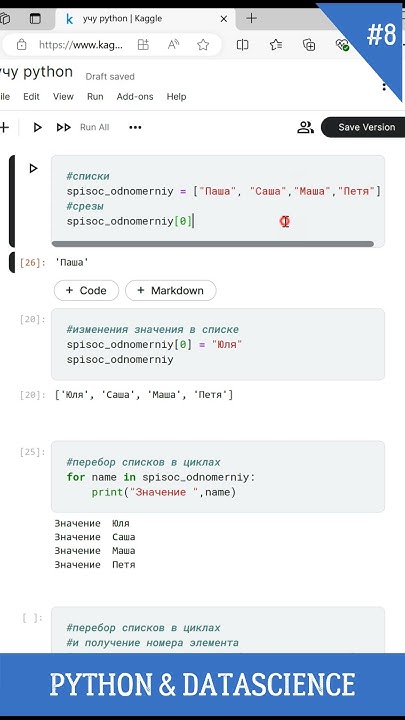Toggle read aloud icon in address bar

173,45
